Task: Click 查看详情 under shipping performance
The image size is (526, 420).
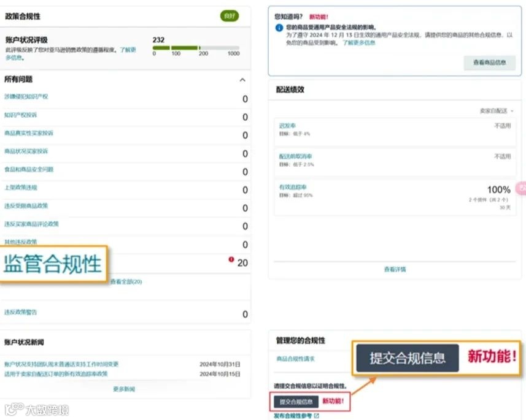Action: coord(395,269)
